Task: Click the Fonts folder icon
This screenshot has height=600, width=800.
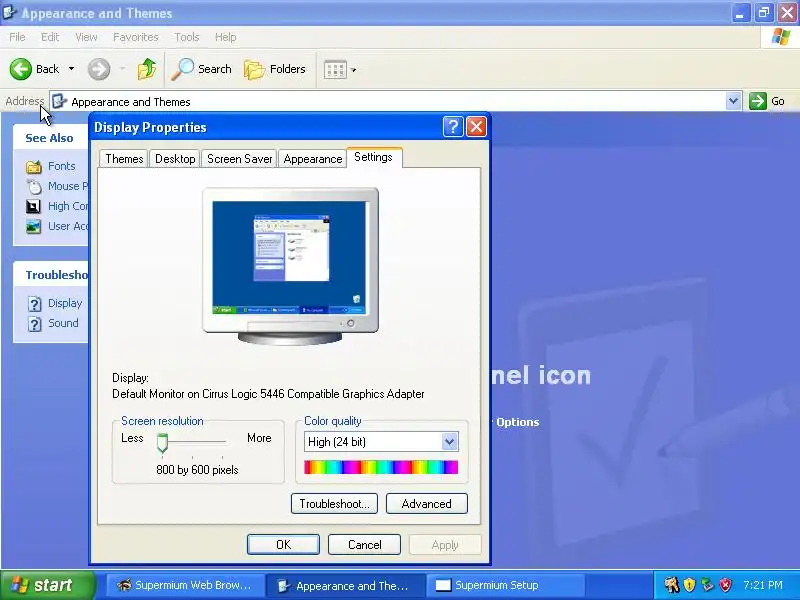Action: (34, 167)
